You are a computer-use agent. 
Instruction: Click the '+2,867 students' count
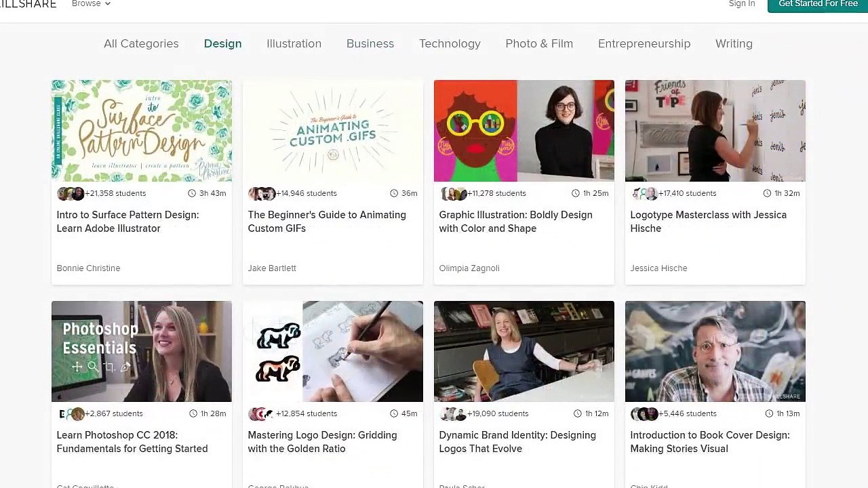(114, 413)
